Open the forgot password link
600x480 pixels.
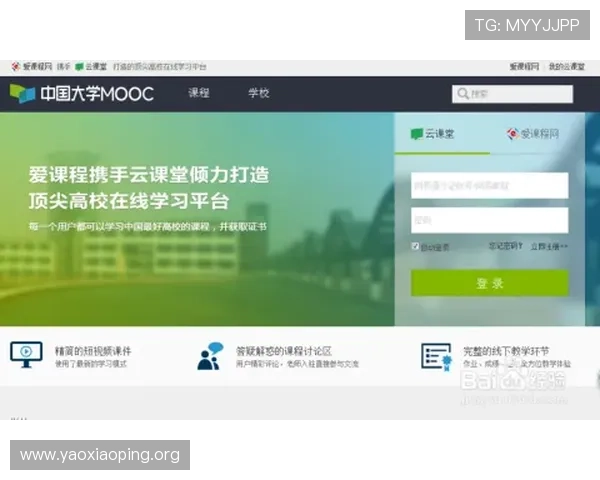point(505,246)
